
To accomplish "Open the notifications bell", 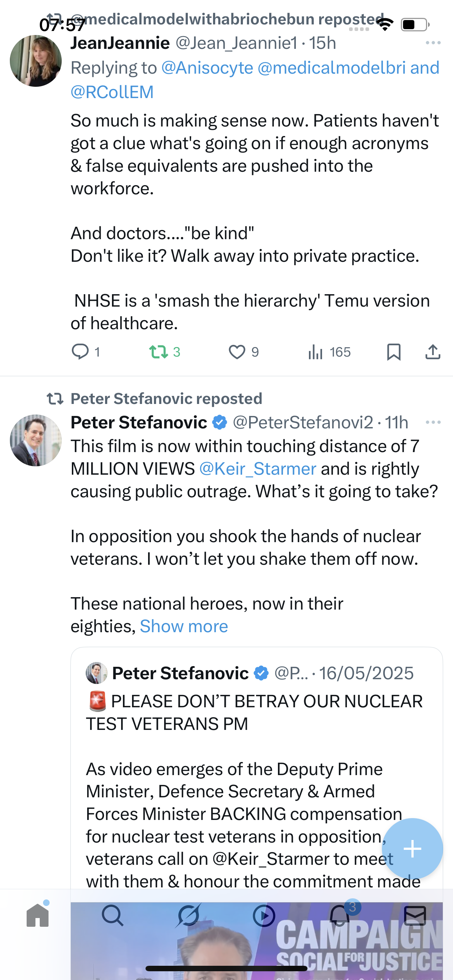I will coord(340,915).
